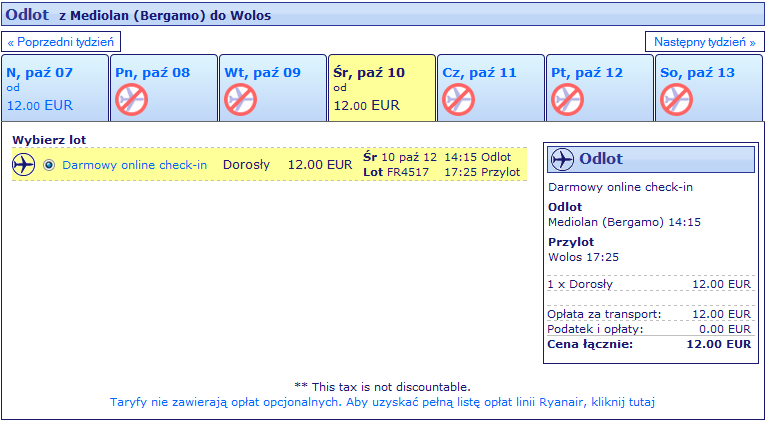The image size is (765, 421).
Task: Open Ryanair optional fees list link
Action: (x=382, y=402)
